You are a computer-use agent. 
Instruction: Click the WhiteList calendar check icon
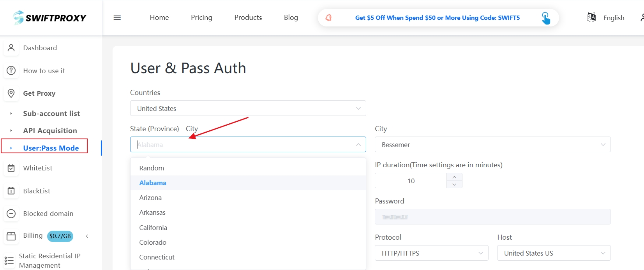click(11, 168)
